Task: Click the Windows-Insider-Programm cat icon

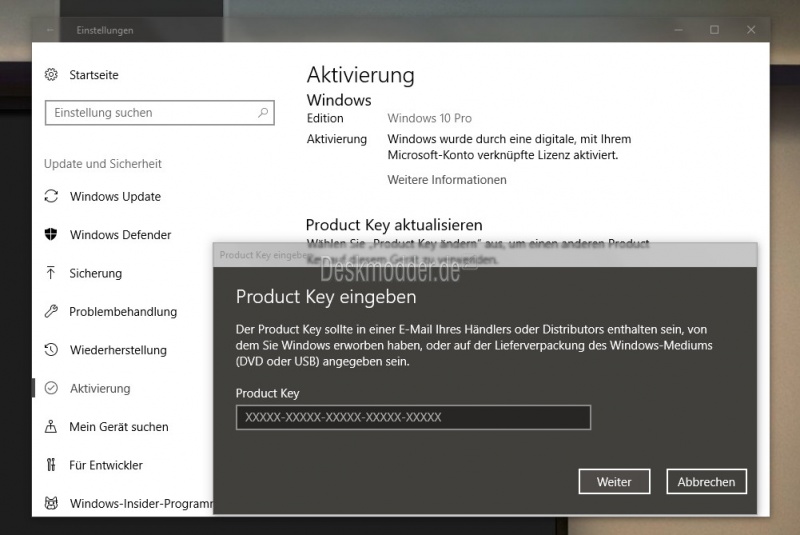Action: 51,503
